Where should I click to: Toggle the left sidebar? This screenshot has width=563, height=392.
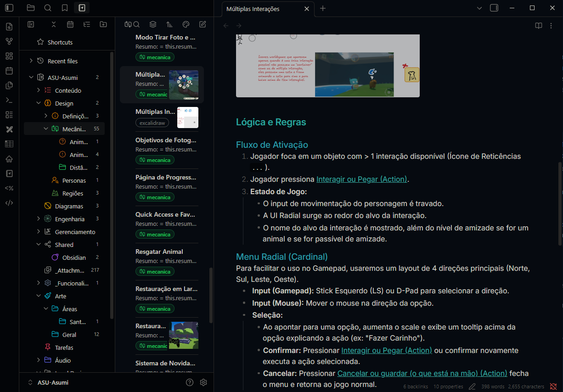pos(10,8)
